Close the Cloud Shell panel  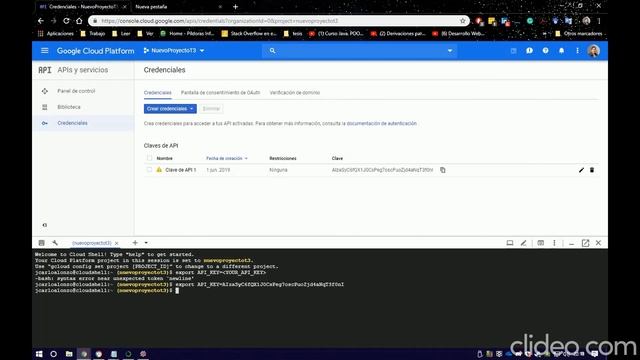(598, 243)
